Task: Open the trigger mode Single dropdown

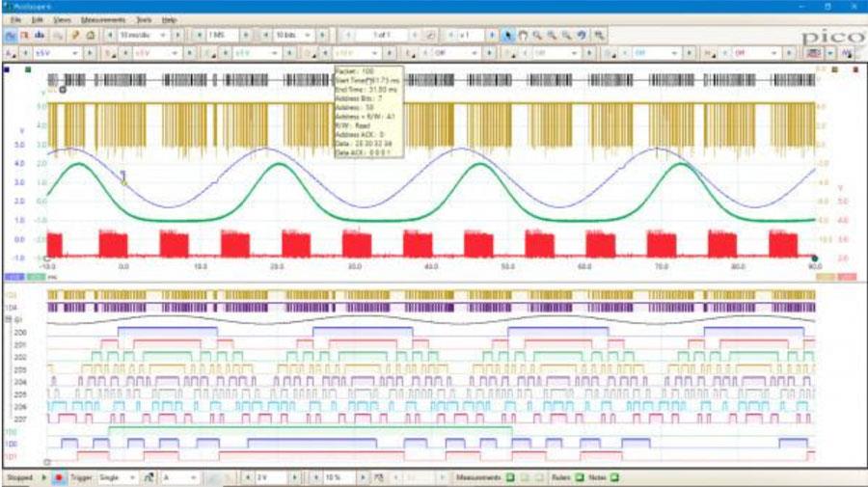Action: coord(116,477)
